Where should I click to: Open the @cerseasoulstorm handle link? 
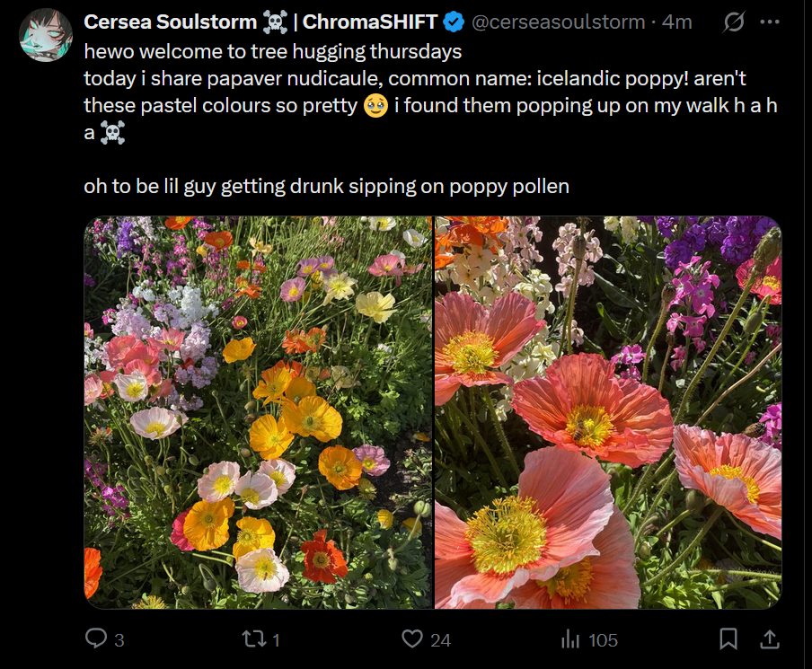click(x=558, y=22)
